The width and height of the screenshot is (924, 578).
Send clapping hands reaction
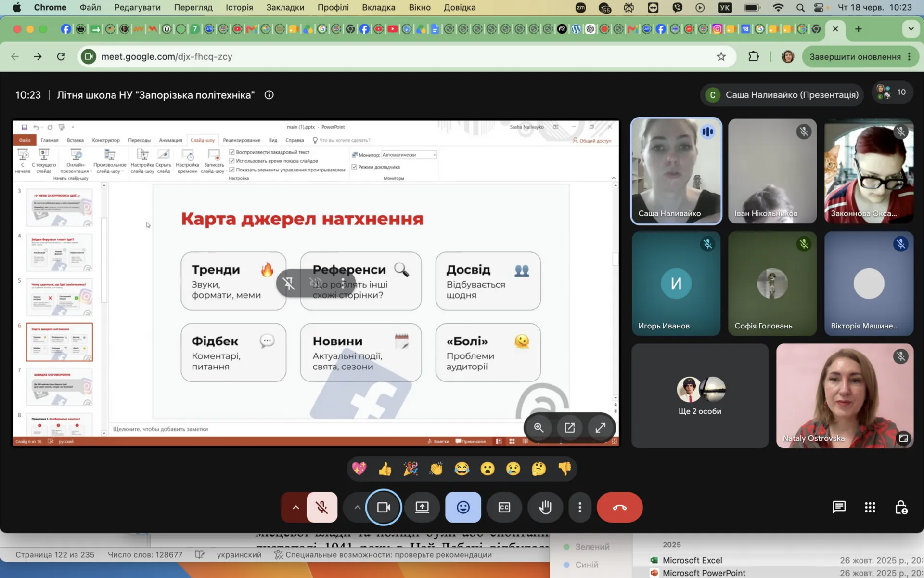436,469
